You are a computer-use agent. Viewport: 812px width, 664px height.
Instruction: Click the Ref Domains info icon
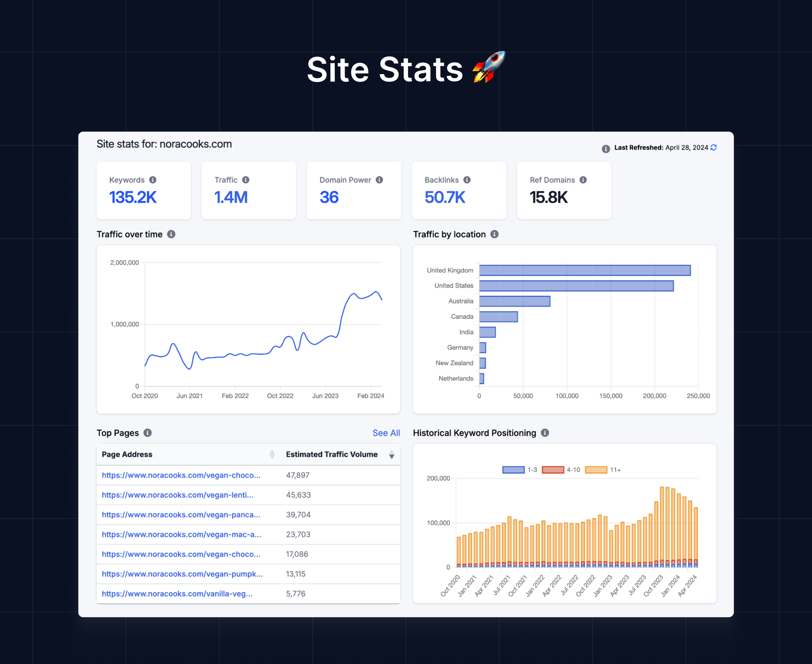(583, 180)
